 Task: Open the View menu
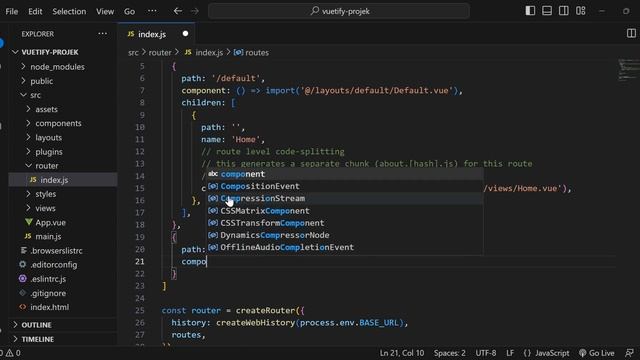[105, 11]
